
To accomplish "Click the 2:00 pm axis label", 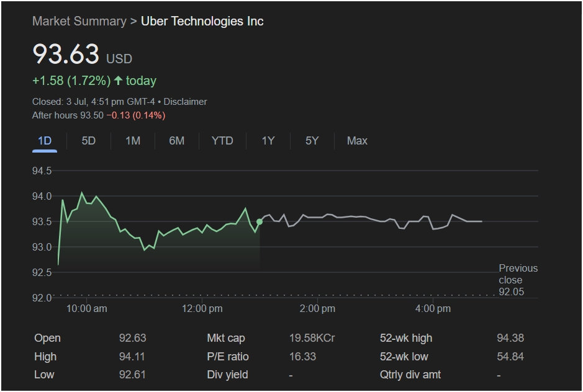I will (x=317, y=309).
